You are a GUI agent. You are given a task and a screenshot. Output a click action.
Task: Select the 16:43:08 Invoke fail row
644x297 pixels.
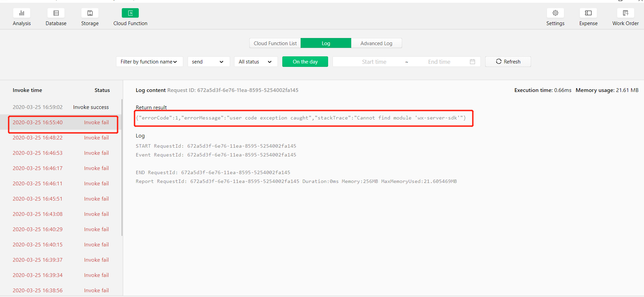click(x=61, y=214)
